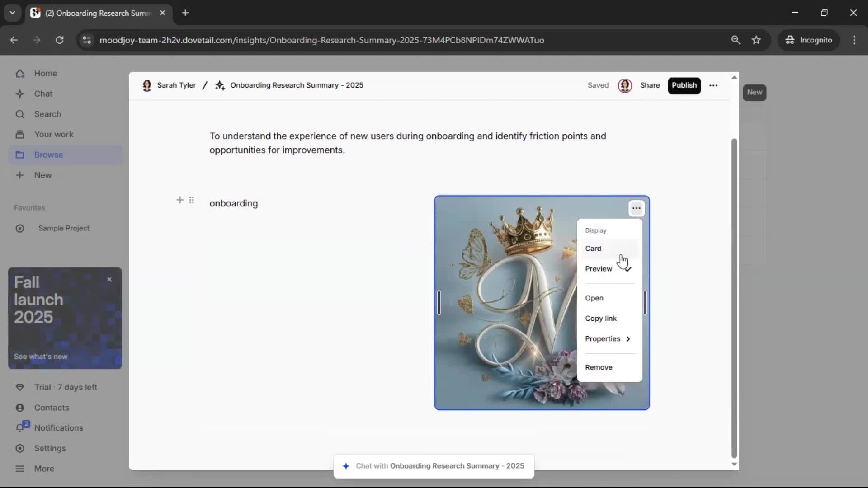Click the drag handle beside onboarding
The height and width of the screenshot is (488, 868).
[192, 200]
